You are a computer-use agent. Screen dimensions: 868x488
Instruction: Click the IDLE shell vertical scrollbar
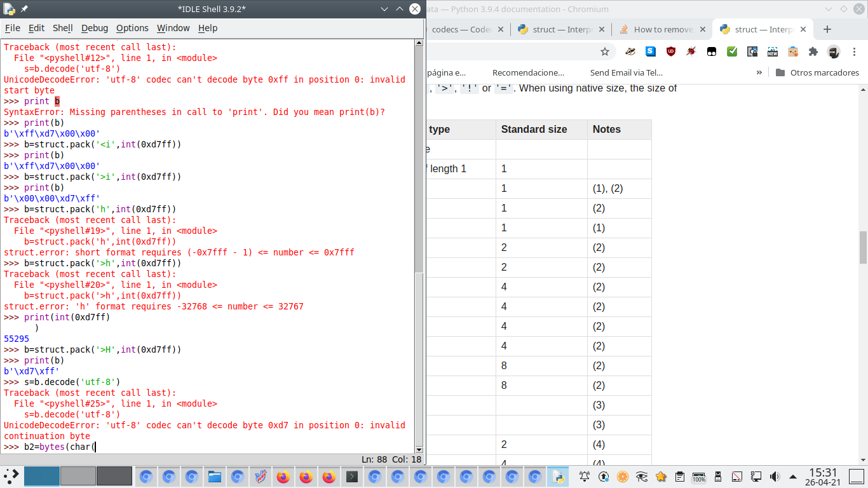(x=419, y=191)
